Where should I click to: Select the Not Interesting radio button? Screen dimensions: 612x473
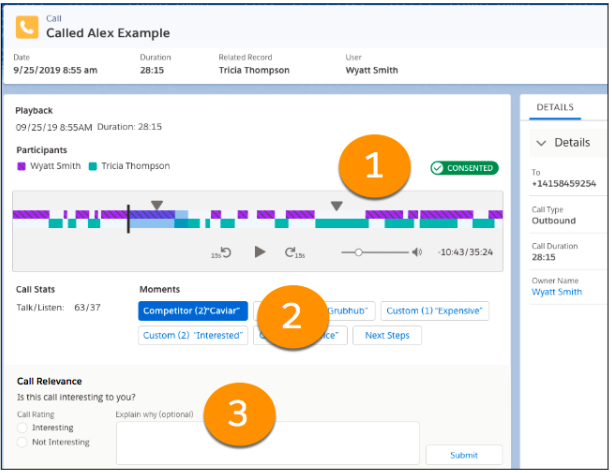coord(22,442)
